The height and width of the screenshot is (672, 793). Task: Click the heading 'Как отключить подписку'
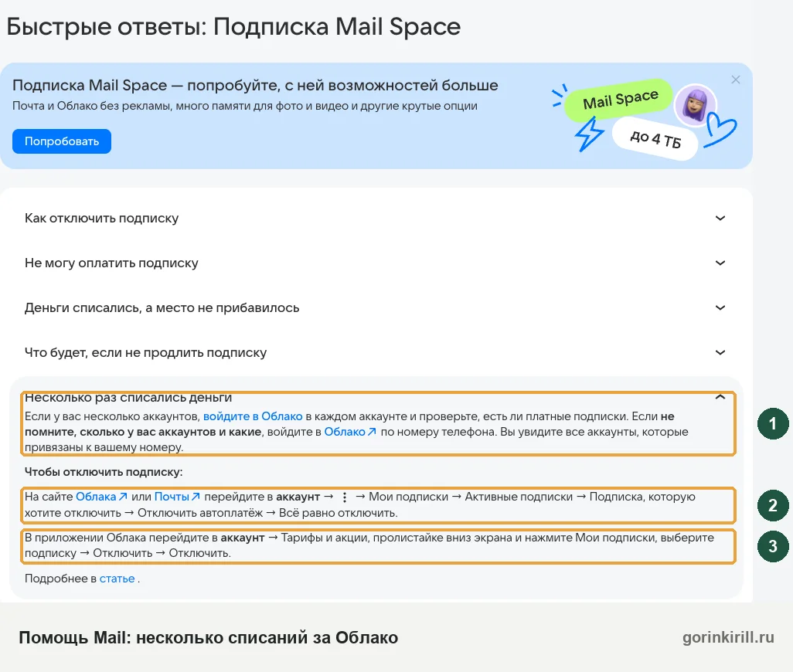(102, 219)
